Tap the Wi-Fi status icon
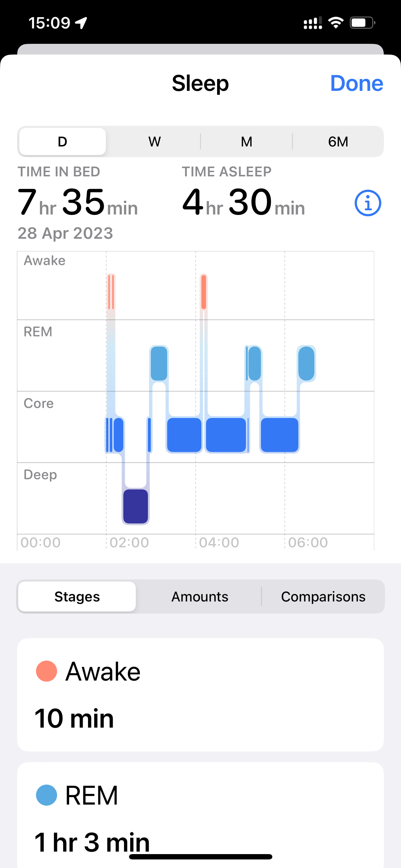The height and width of the screenshot is (868, 401). click(336, 23)
